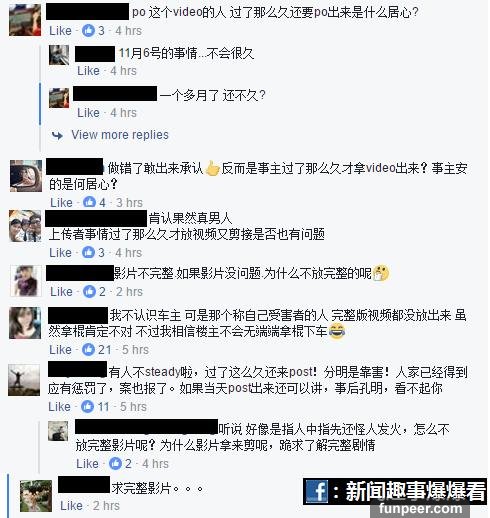490x518 pixels.
Task: Click Like under 肯认果然真男人 comment
Action: [60, 252]
